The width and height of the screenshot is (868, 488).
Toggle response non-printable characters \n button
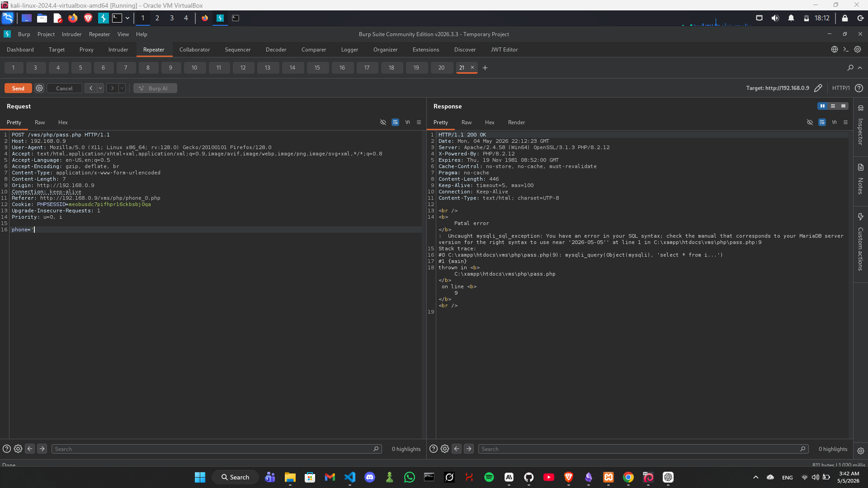point(834,123)
